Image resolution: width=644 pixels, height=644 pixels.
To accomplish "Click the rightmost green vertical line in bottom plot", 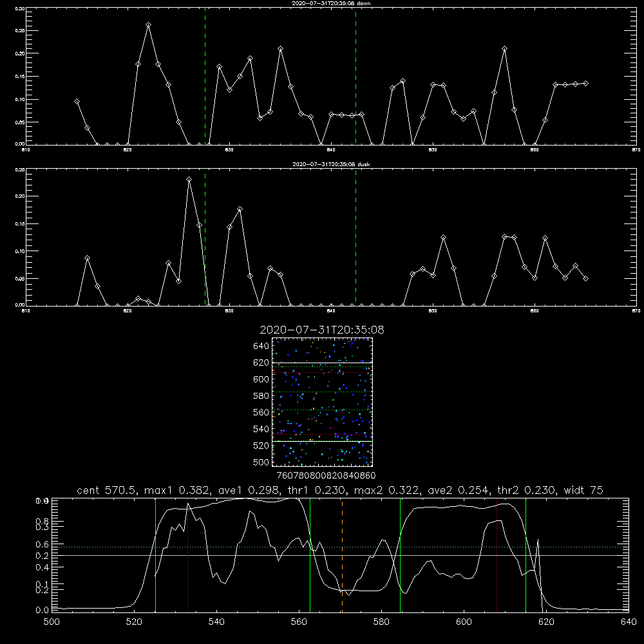I will click(526, 555).
